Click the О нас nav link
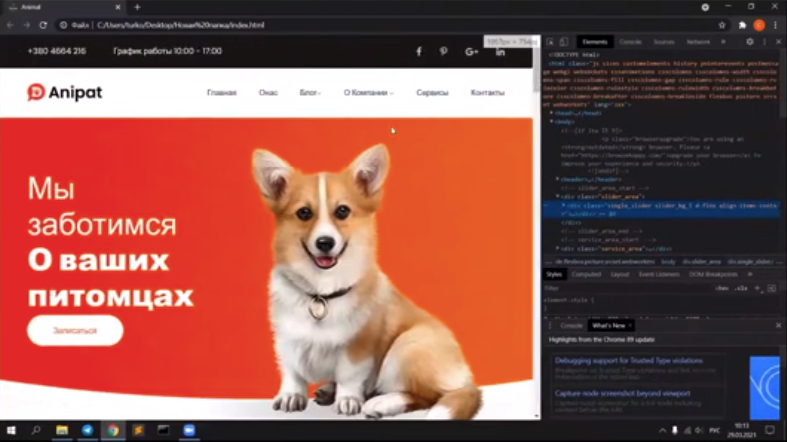 pos(268,93)
